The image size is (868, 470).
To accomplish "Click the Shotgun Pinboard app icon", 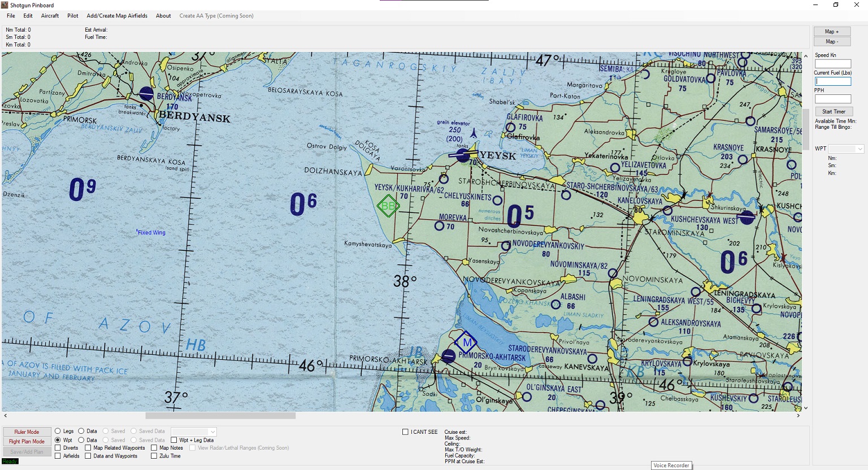I will tap(5, 5).
